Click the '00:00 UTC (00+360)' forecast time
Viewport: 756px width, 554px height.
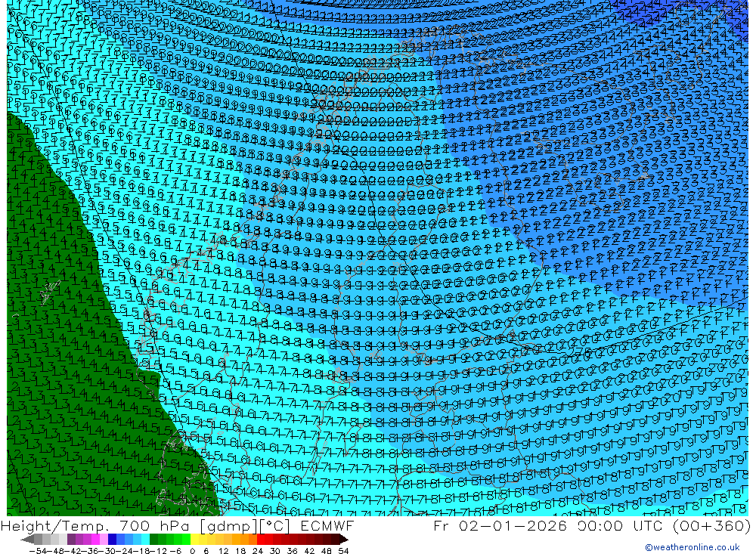coord(665,525)
